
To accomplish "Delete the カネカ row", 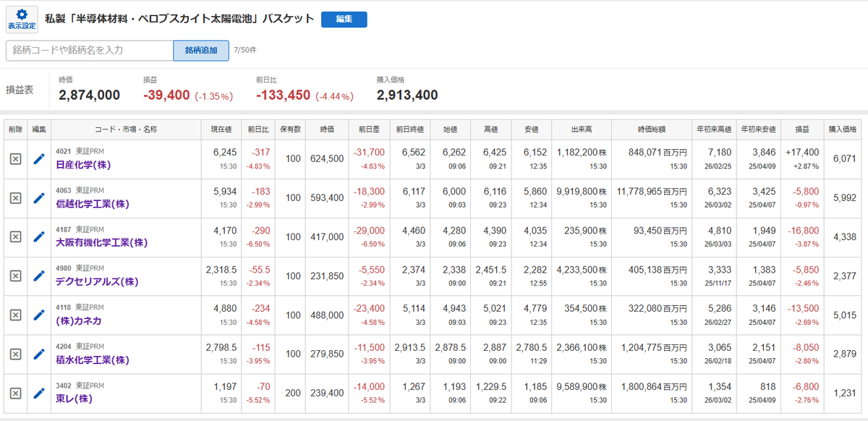I will pyautogui.click(x=15, y=315).
